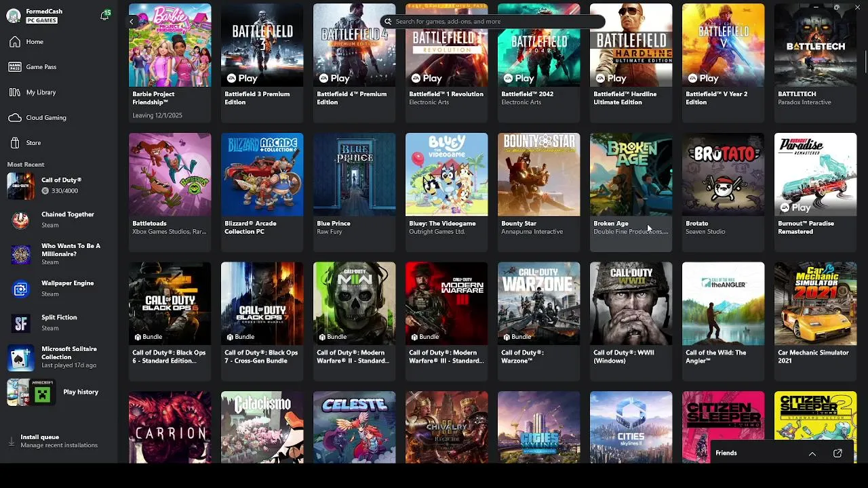
Task: Click the Game Pass sidebar icon
Action: (x=15, y=67)
